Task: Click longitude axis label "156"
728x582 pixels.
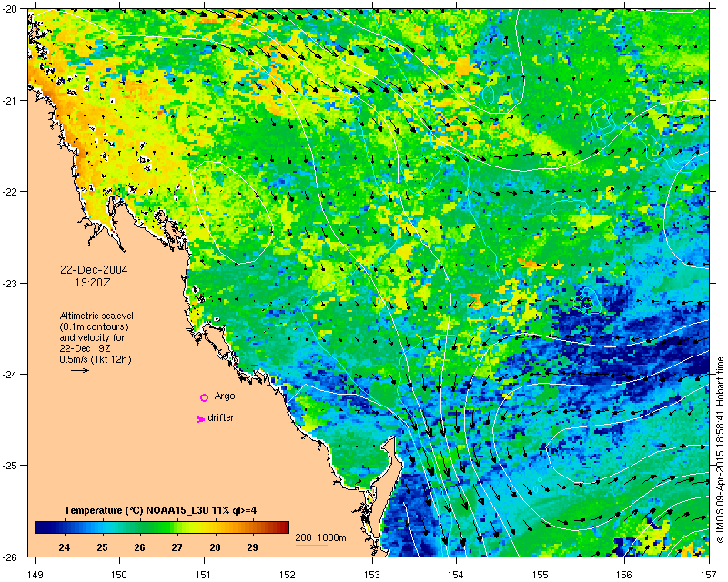Action: (x=625, y=575)
